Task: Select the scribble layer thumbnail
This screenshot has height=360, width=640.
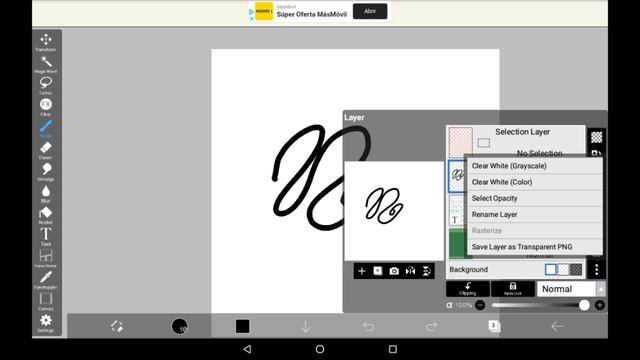Action: [457, 176]
